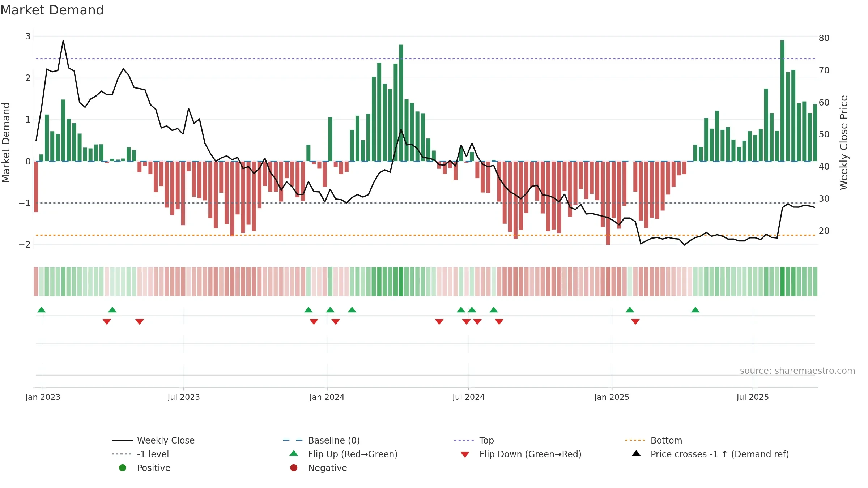Click the 20 tick on the price axis
This screenshot has height=488, width=868.
(824, 231)
